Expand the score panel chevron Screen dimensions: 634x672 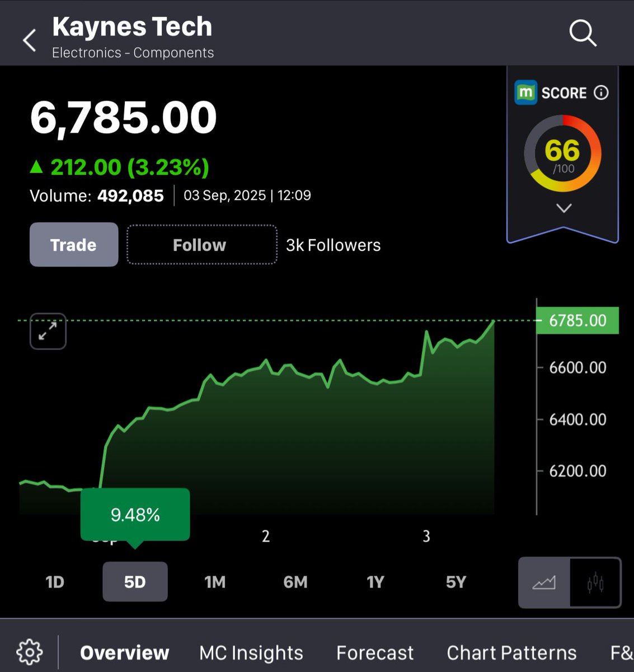point(563,208)
